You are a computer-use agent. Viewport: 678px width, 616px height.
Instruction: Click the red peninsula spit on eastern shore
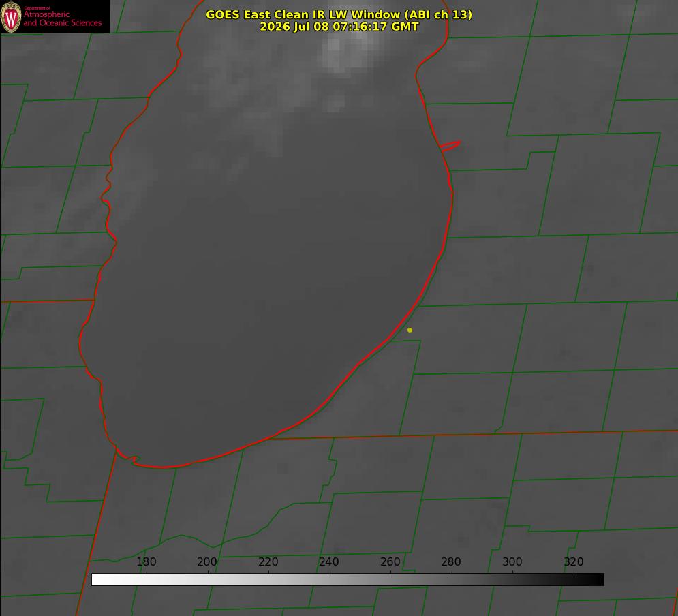click(x=450, y=146)
